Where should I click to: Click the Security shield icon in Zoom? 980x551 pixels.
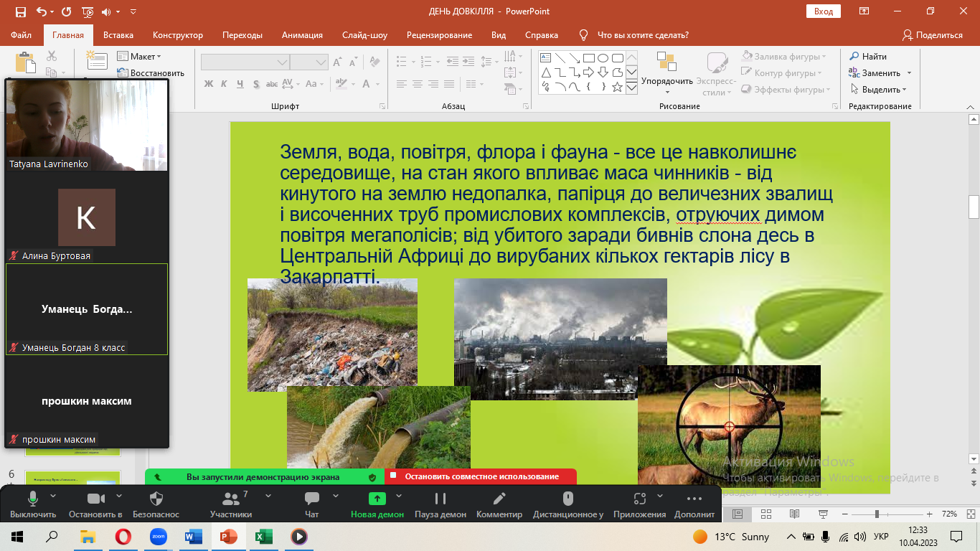coord(156,499)
